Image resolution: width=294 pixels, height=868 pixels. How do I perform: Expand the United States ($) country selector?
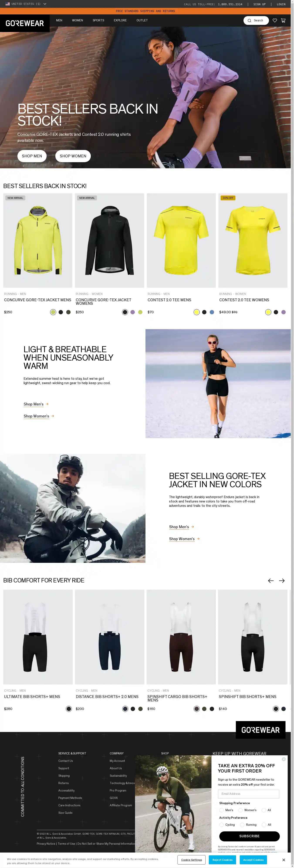(26, 4)
